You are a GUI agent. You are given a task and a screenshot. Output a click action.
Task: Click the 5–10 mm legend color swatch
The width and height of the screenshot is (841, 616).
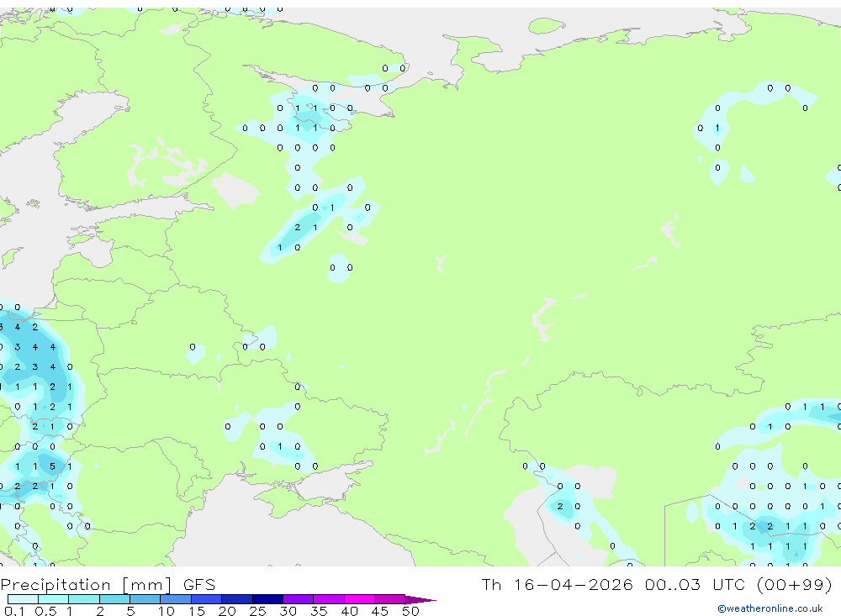[145, 599]
